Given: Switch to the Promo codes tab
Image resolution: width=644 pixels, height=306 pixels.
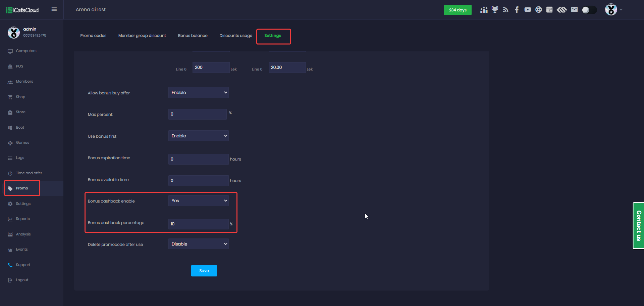Looking at the screenshot, I should [x=93, y=35].
